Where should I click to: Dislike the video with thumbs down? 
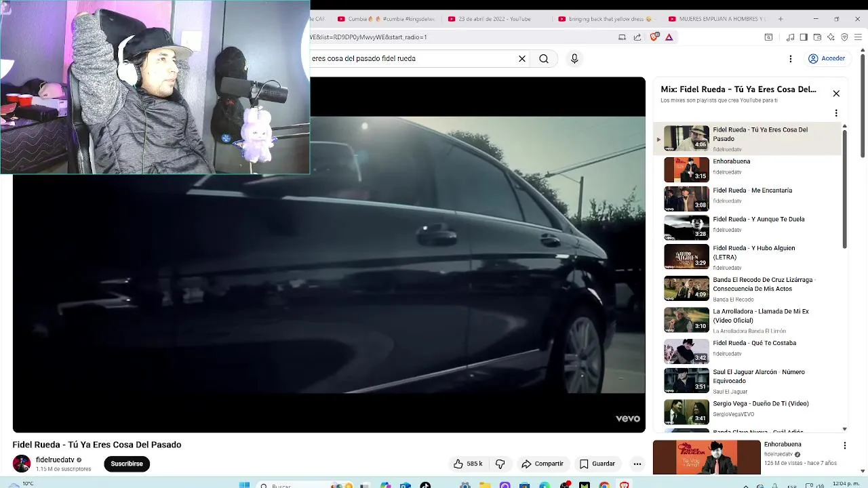coord(500,464)
